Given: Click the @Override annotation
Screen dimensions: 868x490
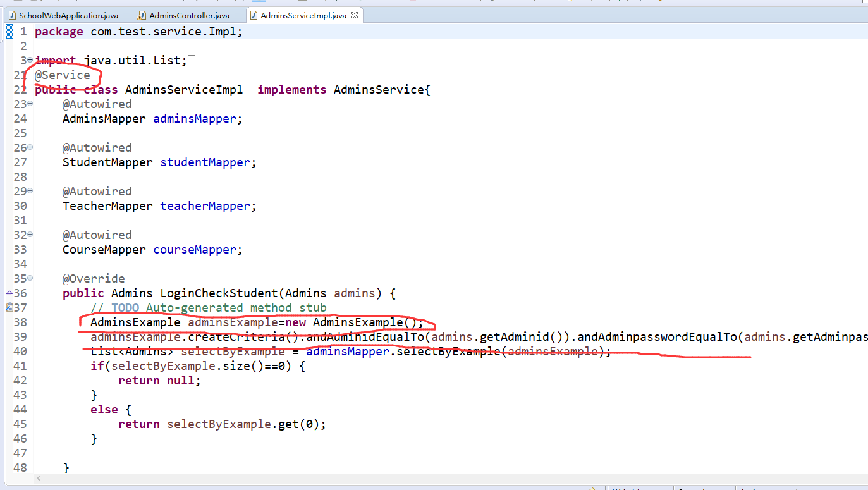Looking at the screenshot, I should point(94,279).
